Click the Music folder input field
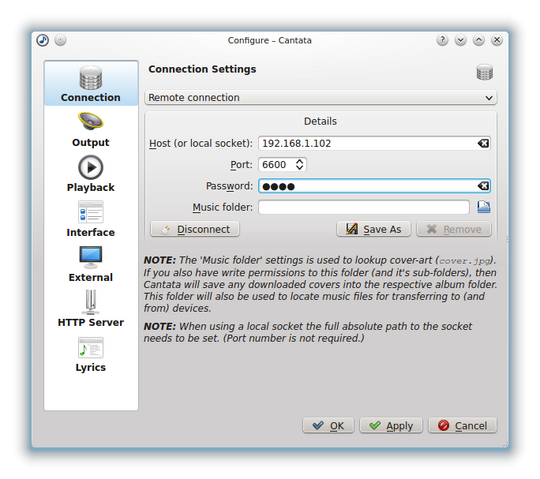This screenshot has width=540, height=479. (364, 207)
